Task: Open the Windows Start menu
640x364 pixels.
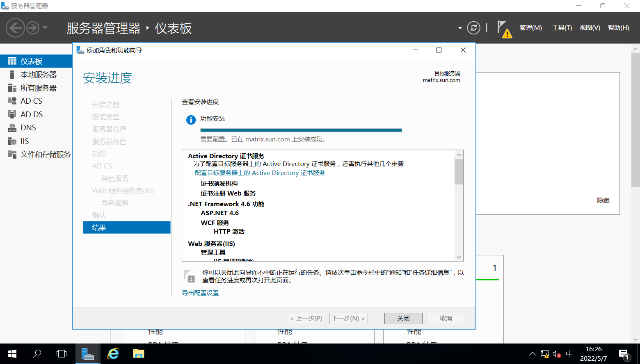Action: 12,354
